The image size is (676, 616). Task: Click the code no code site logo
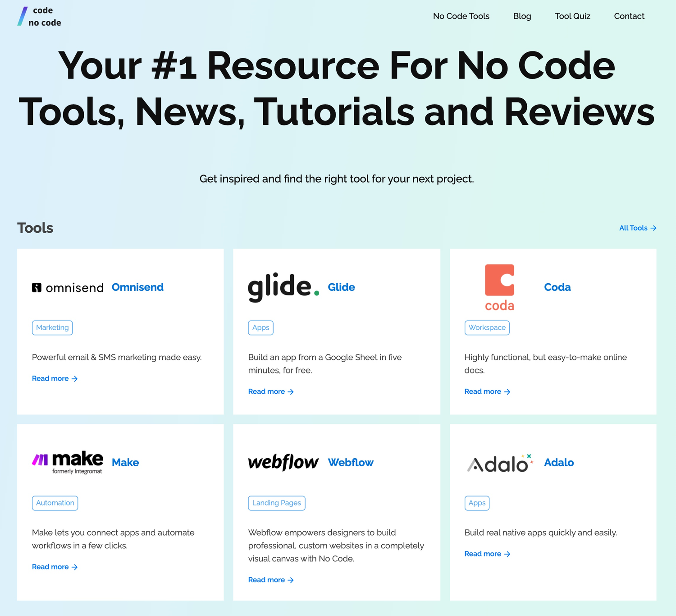coord(40,17)
